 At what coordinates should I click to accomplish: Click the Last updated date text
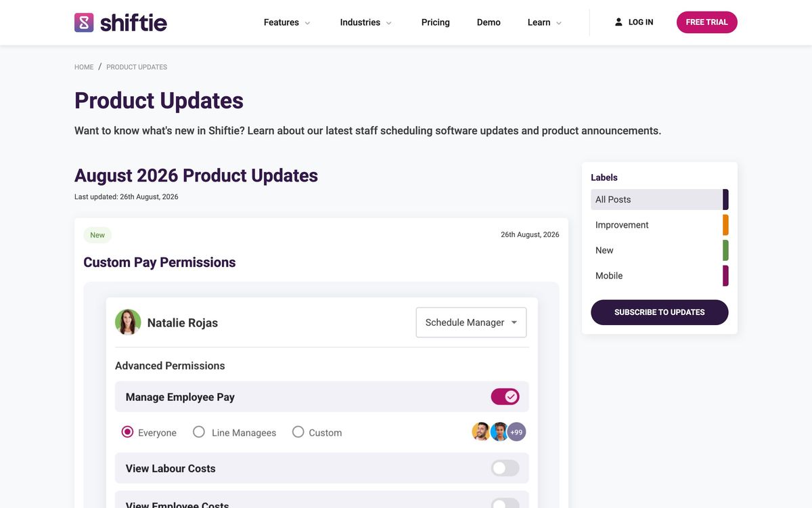tap(127, 197)
